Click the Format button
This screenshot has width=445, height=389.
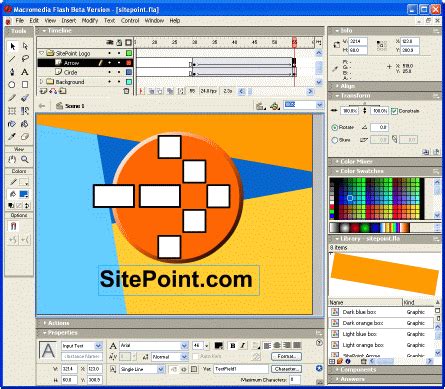286,357
